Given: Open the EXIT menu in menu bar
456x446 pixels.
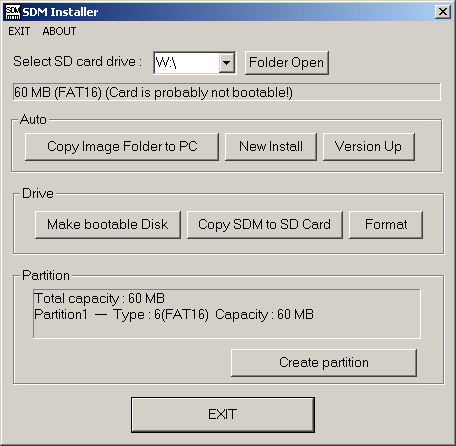Looking at the screenshot, I should coord(19,31).
